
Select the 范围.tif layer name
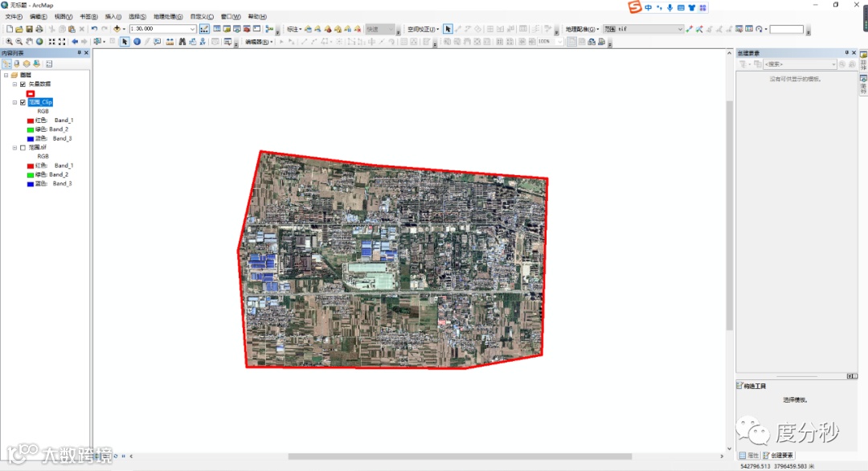(38, 148)
